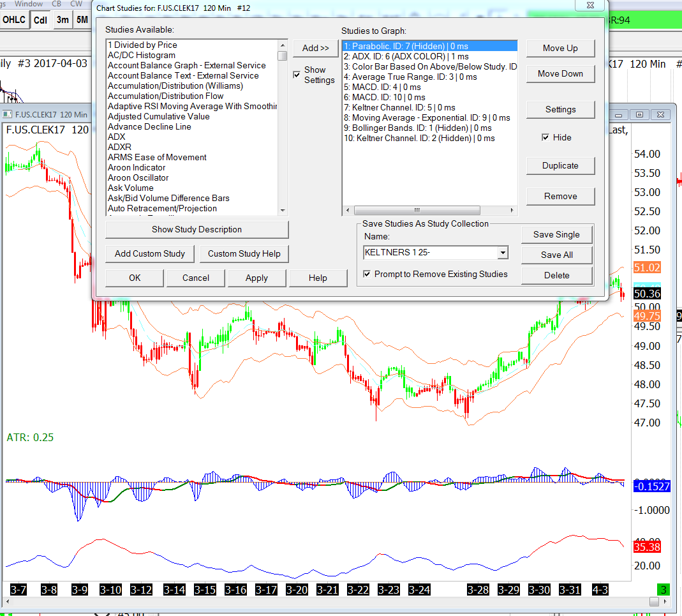Click Studies to Graph scroll right arrow
This screenshot has width=682, height=616.
512,210
